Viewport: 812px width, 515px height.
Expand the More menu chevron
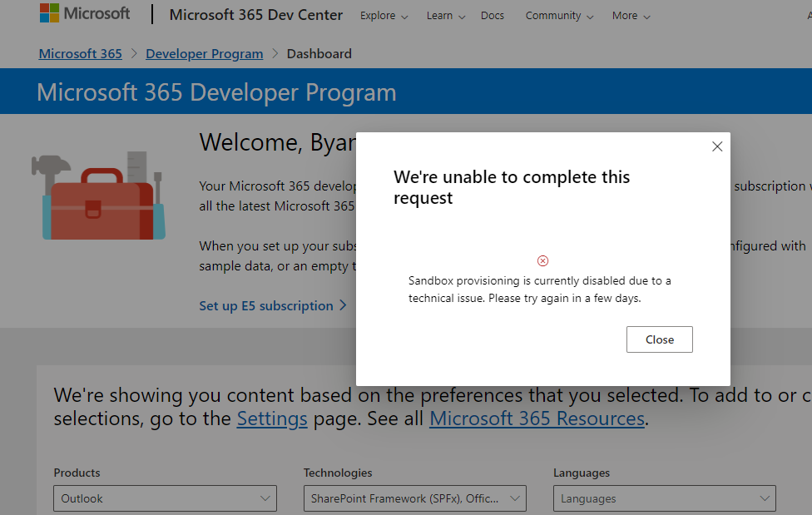(647, 16)
